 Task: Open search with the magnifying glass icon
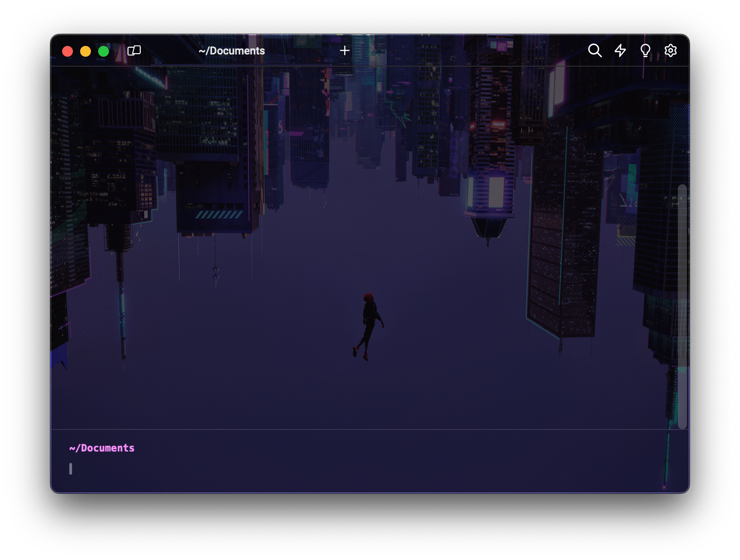pos(595,50)
